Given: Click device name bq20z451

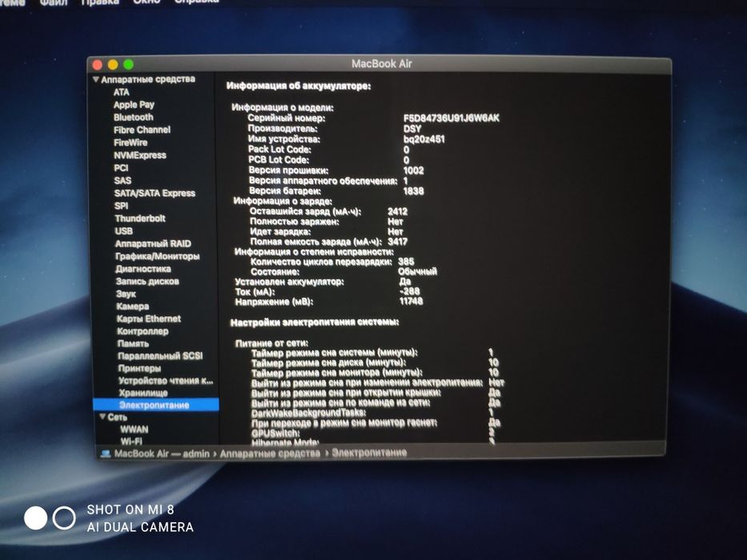Looking at the screenshot, I should coord(424,139).
